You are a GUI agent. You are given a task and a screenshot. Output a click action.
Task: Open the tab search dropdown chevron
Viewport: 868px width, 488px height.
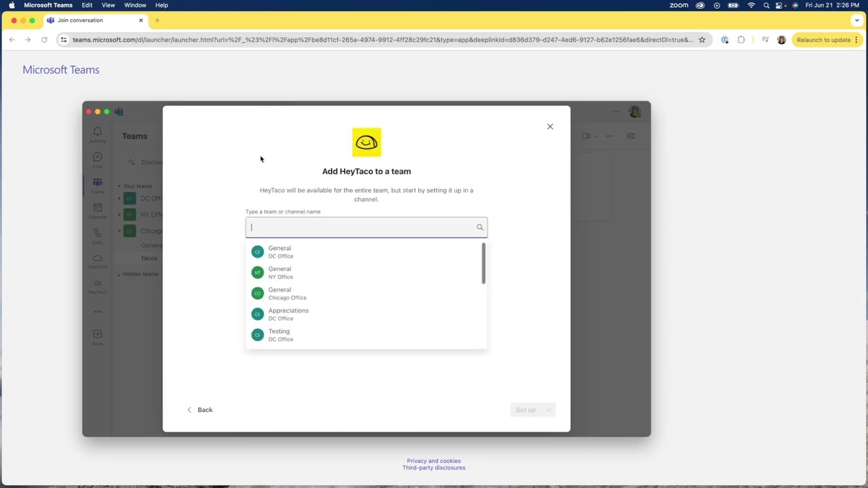click(856, 20)
